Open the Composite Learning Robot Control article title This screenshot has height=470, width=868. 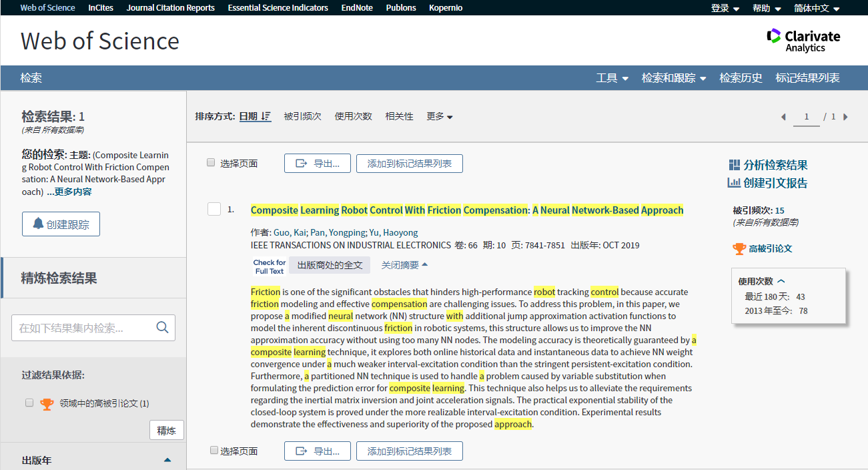tap(466, 210)
